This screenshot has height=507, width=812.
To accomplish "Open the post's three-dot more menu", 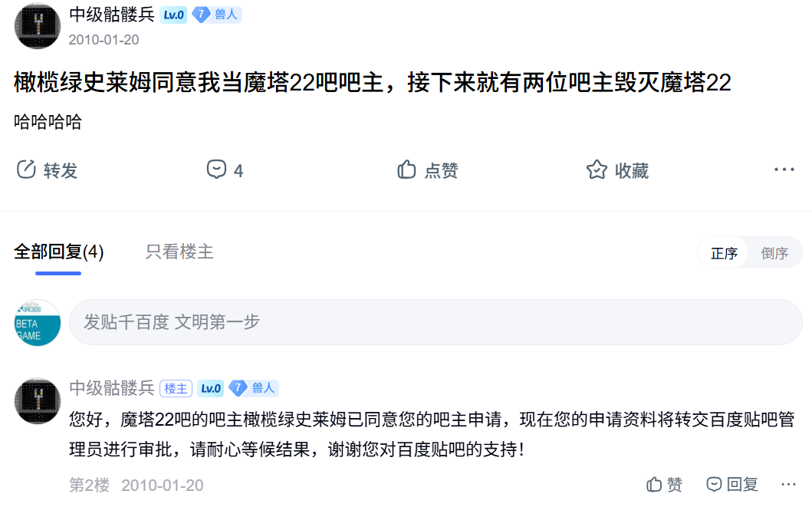I will pyautogui.click(x=784, y=170).
